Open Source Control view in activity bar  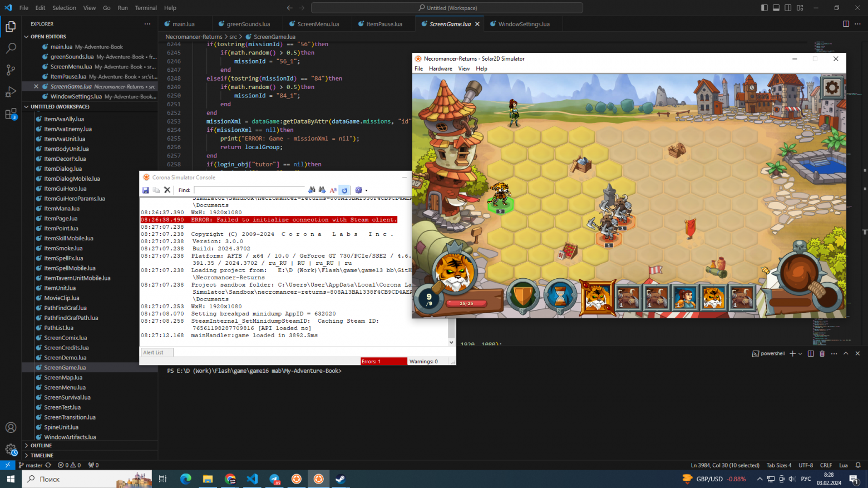point(11,70)
